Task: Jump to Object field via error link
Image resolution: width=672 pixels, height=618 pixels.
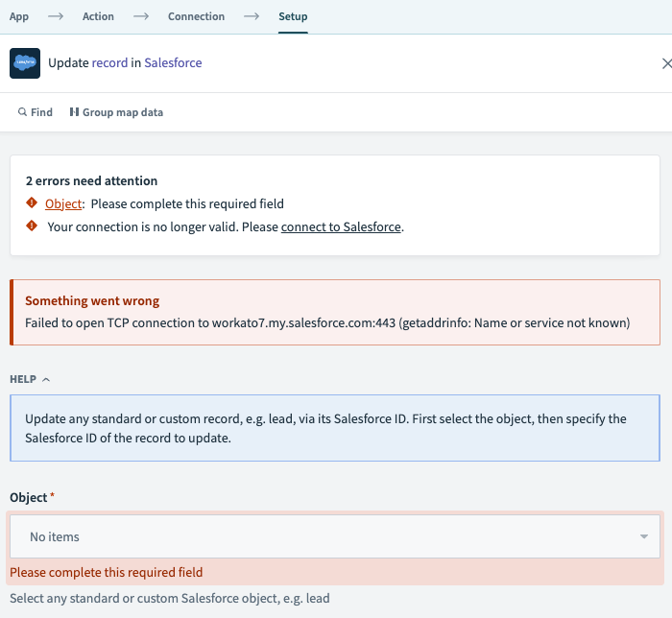Action: coord(63,203)
